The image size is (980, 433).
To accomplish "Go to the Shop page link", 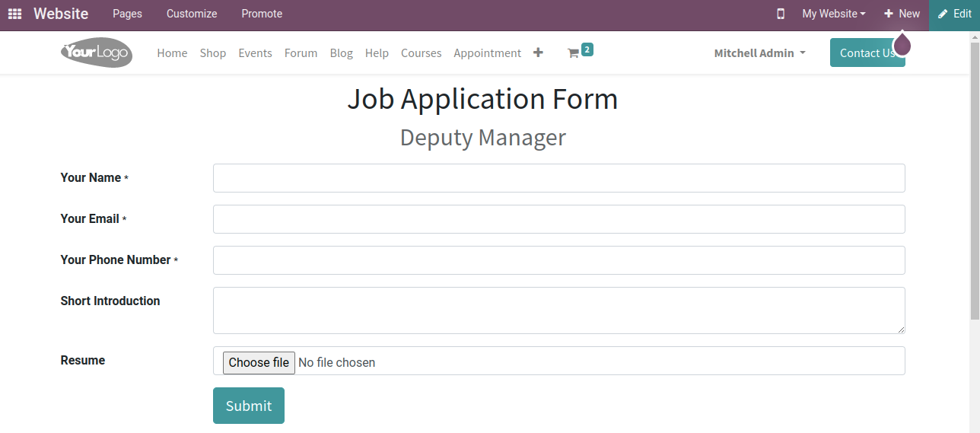I will (213, 53).
